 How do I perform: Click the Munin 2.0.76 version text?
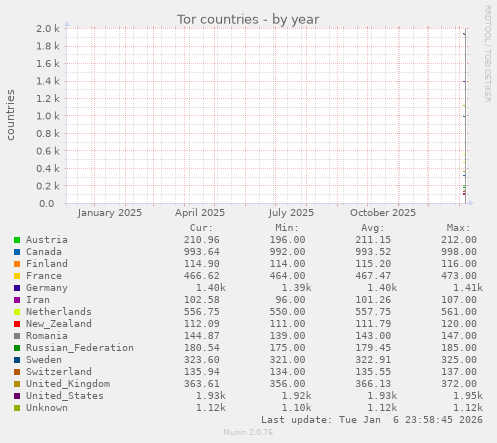248,432
